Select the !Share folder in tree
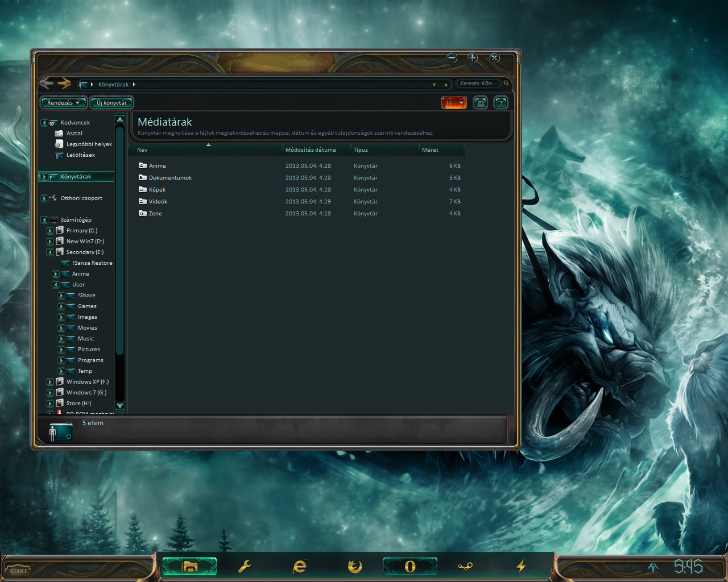Image resolution: width=728 pixels, height=582 pixels. pyautogui.click(x=86, y=296)
